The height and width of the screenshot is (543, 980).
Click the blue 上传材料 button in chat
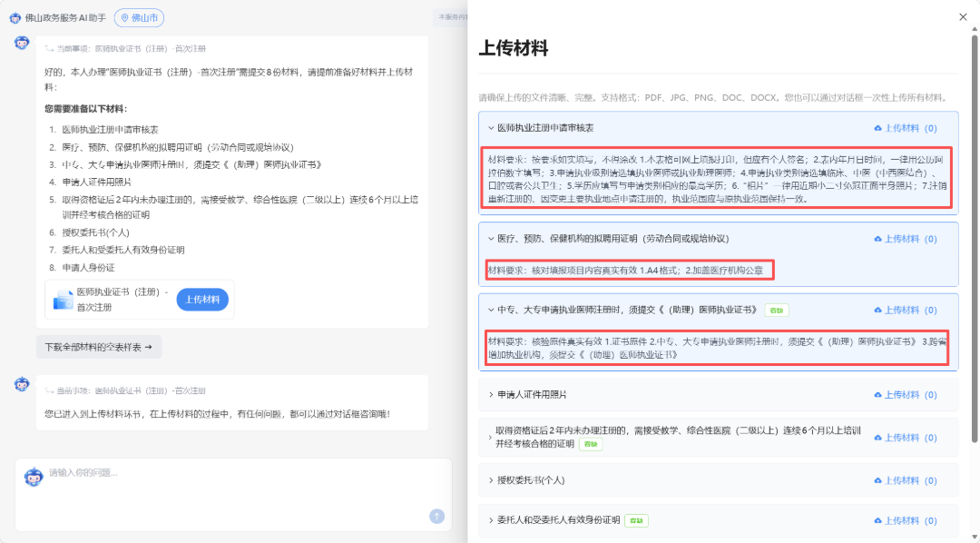click(x=201, y=300)
